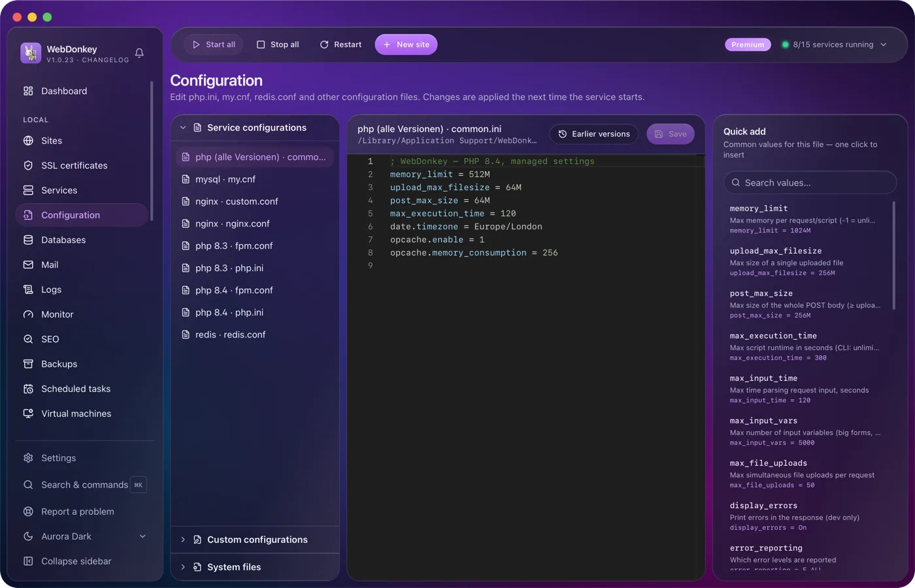Click the Search values field
The image size is (915, 588).
pyautogui.click(x=810, y=183)
